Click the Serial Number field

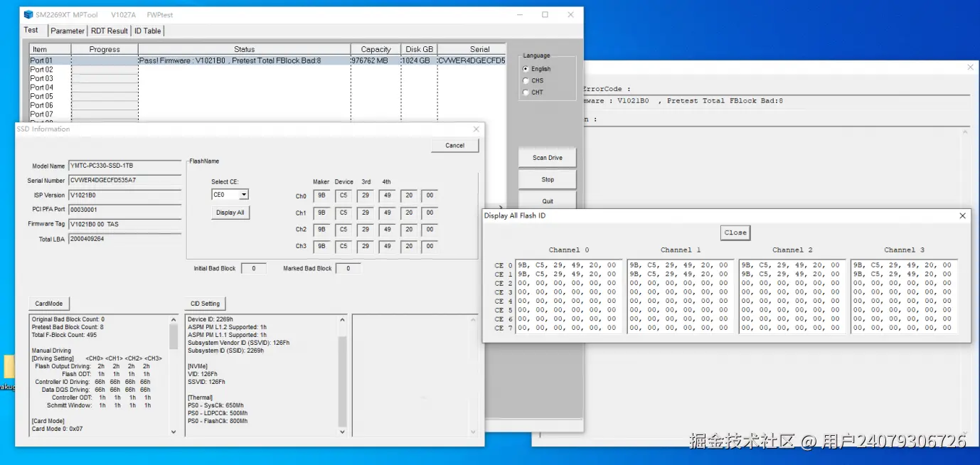coord(125,181)
